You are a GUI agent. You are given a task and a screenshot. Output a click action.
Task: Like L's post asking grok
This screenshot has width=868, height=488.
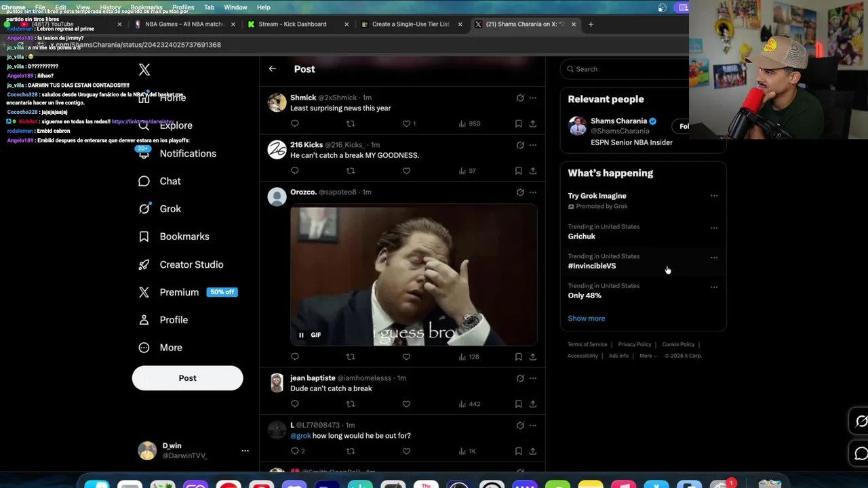[x=406, y=451]
